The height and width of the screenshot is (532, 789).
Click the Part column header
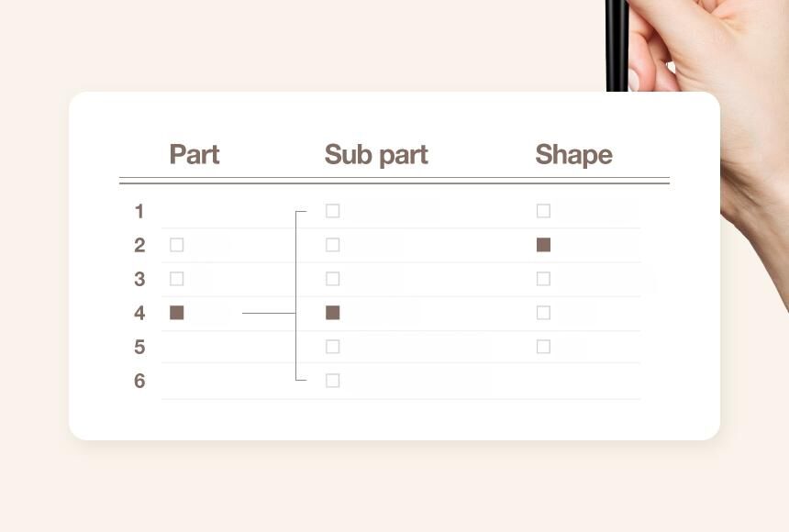click(x=194, y=154)
